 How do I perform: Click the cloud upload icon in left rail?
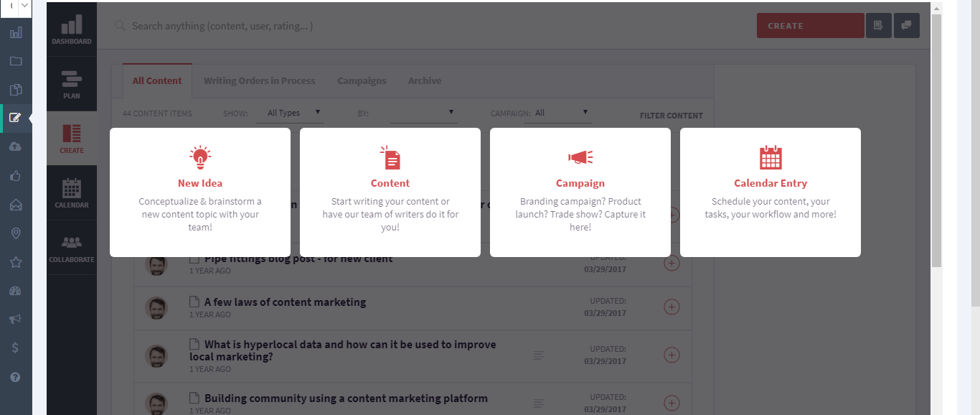[15, 146]
